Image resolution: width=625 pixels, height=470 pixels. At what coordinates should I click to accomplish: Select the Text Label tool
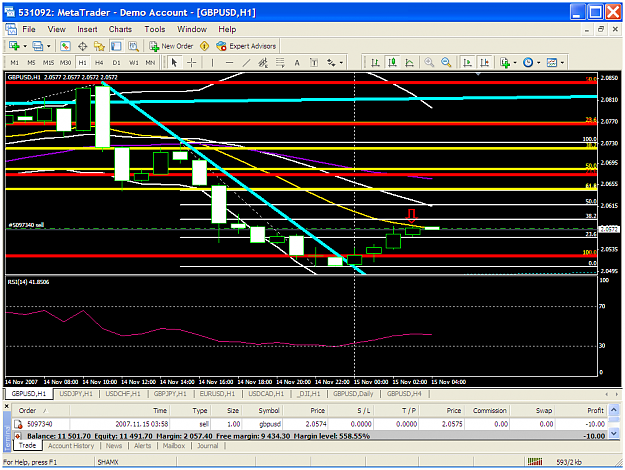[x=314, y=63]
